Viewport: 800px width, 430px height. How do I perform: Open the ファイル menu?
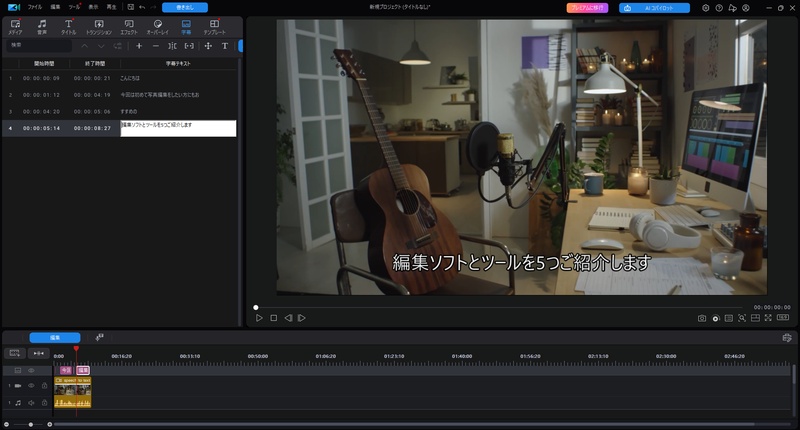35,7
